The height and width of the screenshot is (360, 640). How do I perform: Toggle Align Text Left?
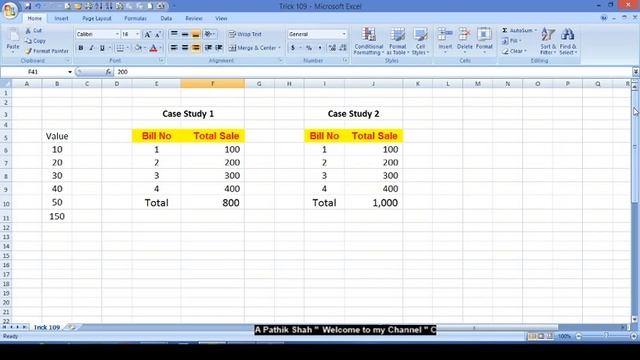click(174, 48)
